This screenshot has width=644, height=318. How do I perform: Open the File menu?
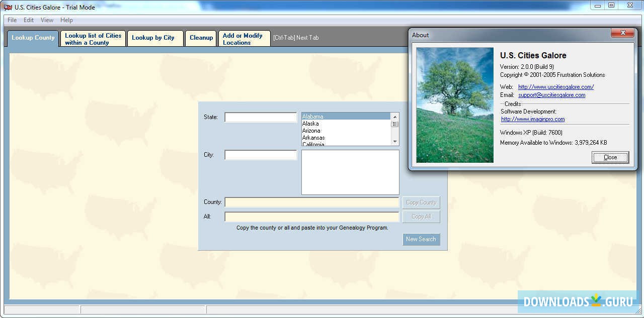point(12,20)
